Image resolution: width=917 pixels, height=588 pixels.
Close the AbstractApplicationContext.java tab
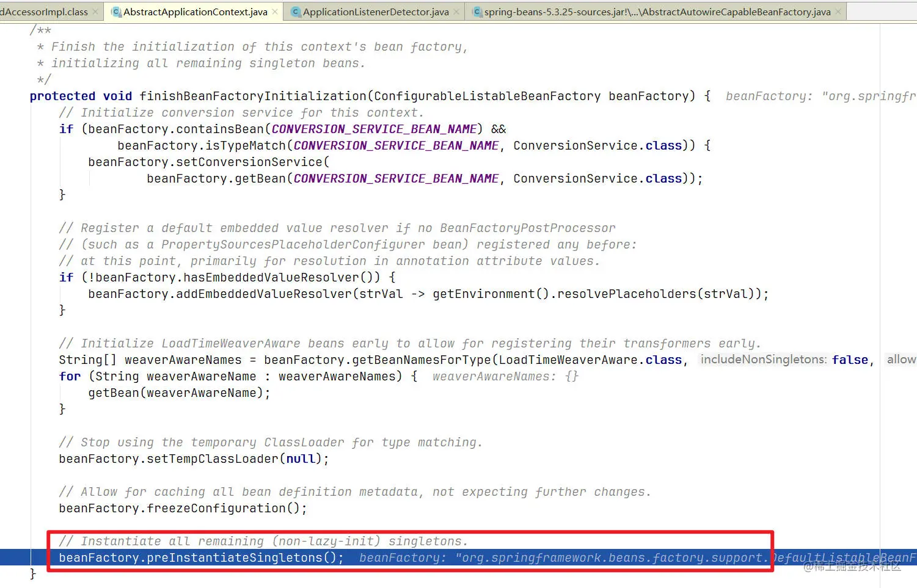pos(275,12)
